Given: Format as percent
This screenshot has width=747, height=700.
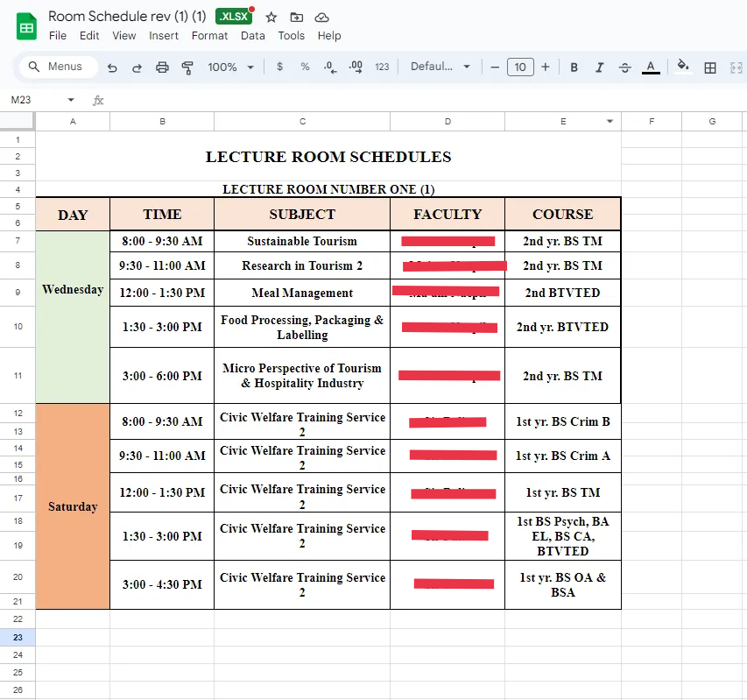Looking at the screenshot, I should coord(305,67).
